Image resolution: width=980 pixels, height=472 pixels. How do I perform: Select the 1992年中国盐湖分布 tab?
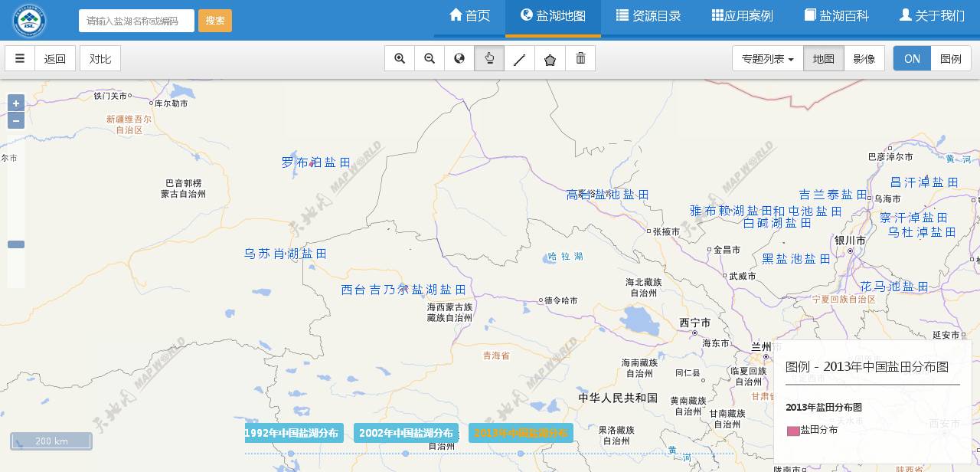coord(292,433)
